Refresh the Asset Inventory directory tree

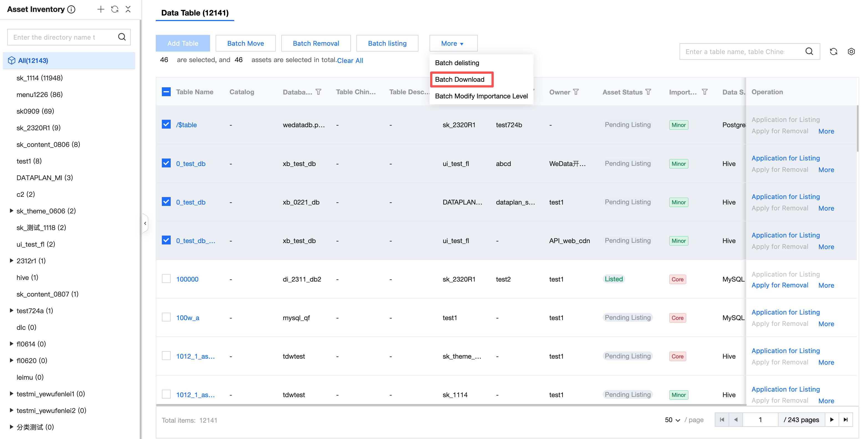pyautogui.click(x=114, y=9)
